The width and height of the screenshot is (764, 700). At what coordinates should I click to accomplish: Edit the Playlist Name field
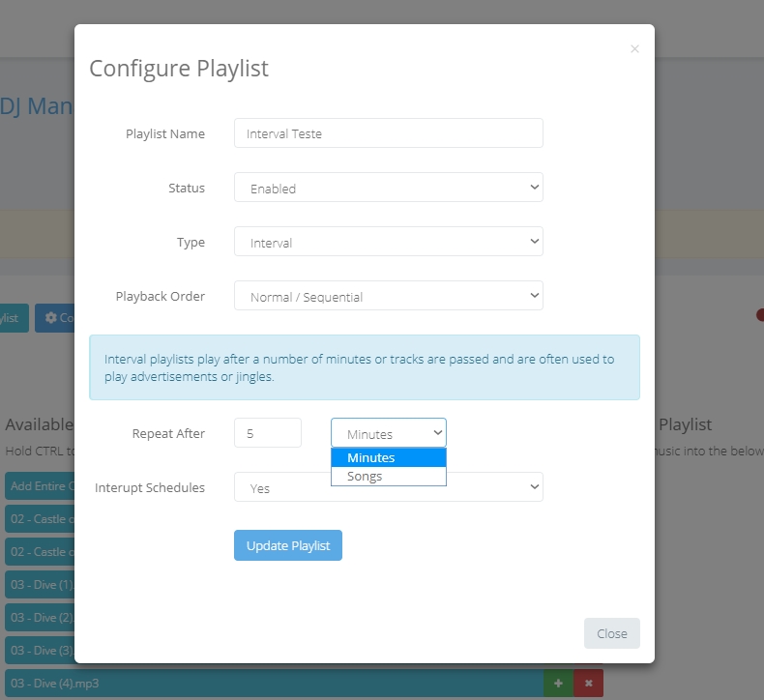click(389, 133)
